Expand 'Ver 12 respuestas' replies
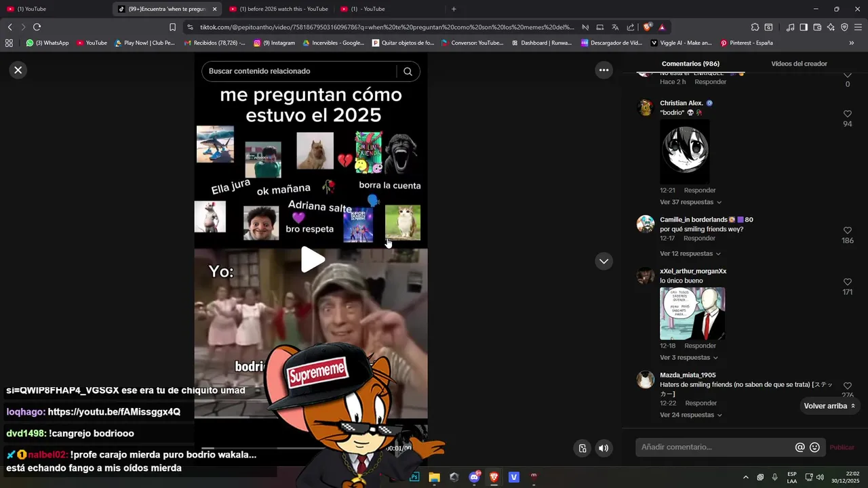 (690, 253)
